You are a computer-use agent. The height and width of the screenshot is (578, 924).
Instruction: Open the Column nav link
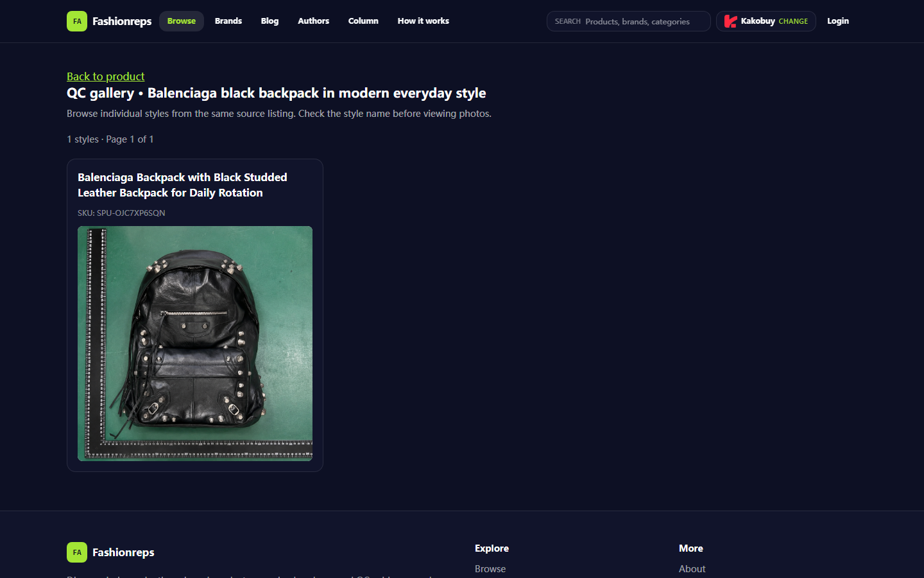pyautogui.click(x=363, y=21)
